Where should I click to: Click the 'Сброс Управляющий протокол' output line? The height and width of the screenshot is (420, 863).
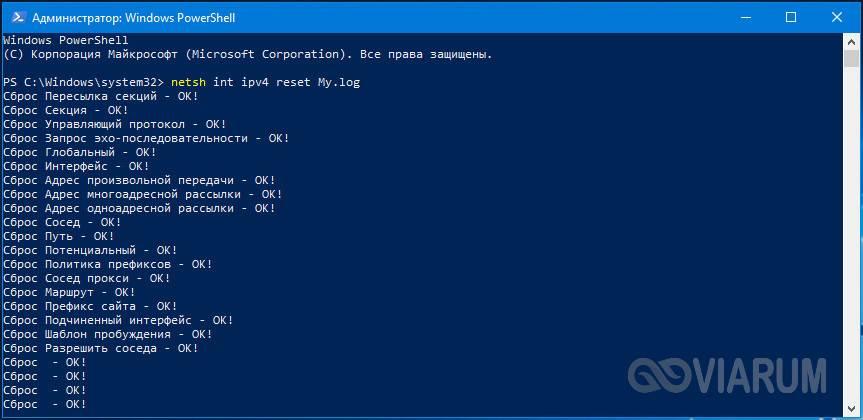114,124
